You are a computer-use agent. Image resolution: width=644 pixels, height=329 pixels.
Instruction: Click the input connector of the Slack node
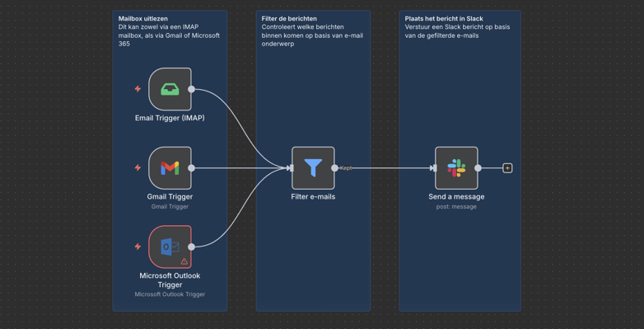[435, 167]
